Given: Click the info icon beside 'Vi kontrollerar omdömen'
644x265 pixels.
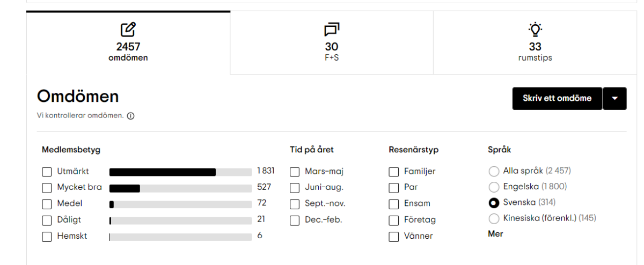Looking at the screenshot, I should coord(130,116).
